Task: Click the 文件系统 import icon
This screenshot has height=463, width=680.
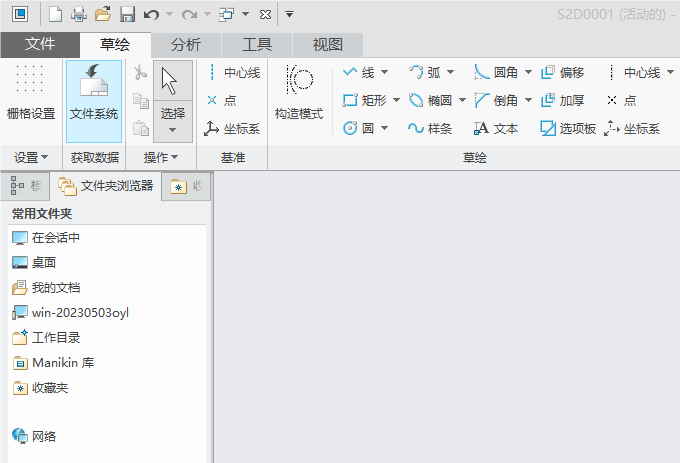Action: pyautogui.click(x=94, y=101)
